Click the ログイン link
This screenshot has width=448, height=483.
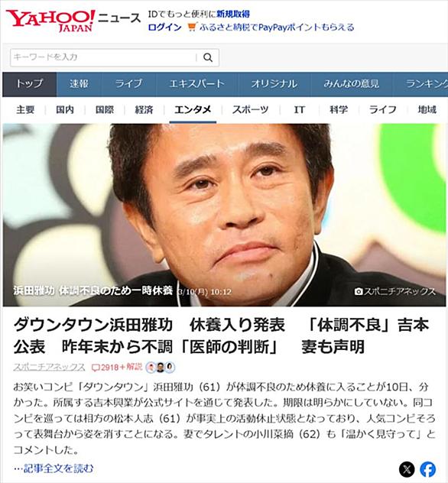[164, 28]
